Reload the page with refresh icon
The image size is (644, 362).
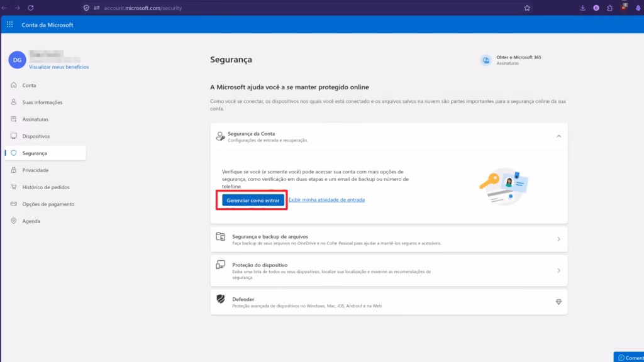(31, 8)
